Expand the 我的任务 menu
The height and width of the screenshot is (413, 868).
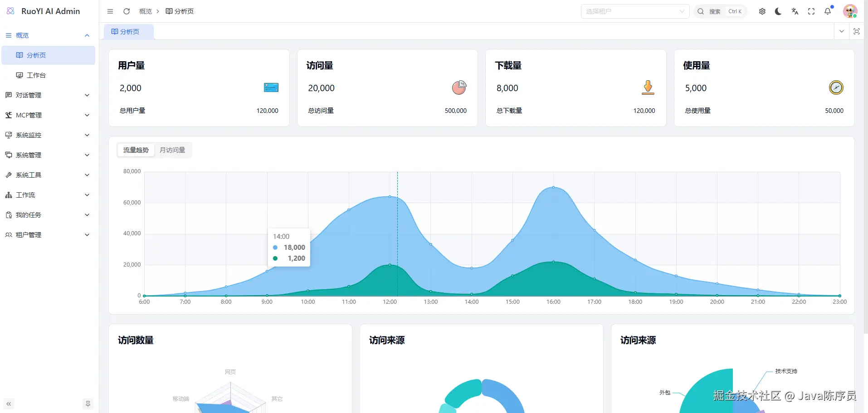[48, 215]
